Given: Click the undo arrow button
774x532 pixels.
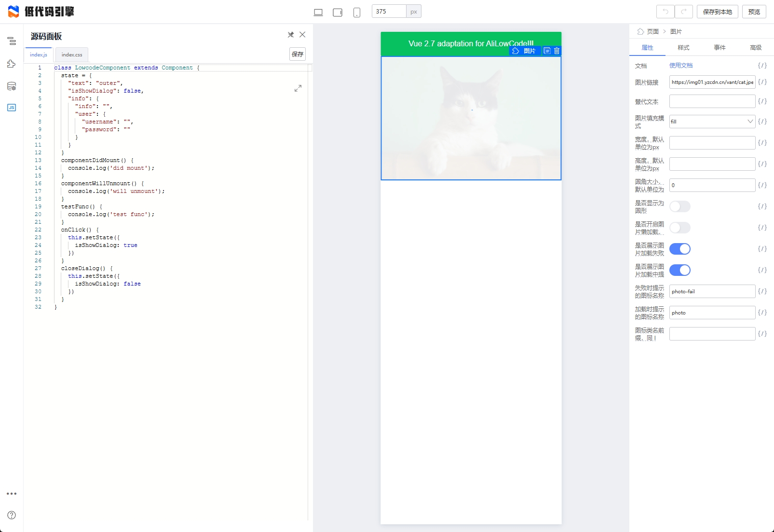Looking at the screenshot, I should coord(665,12).
